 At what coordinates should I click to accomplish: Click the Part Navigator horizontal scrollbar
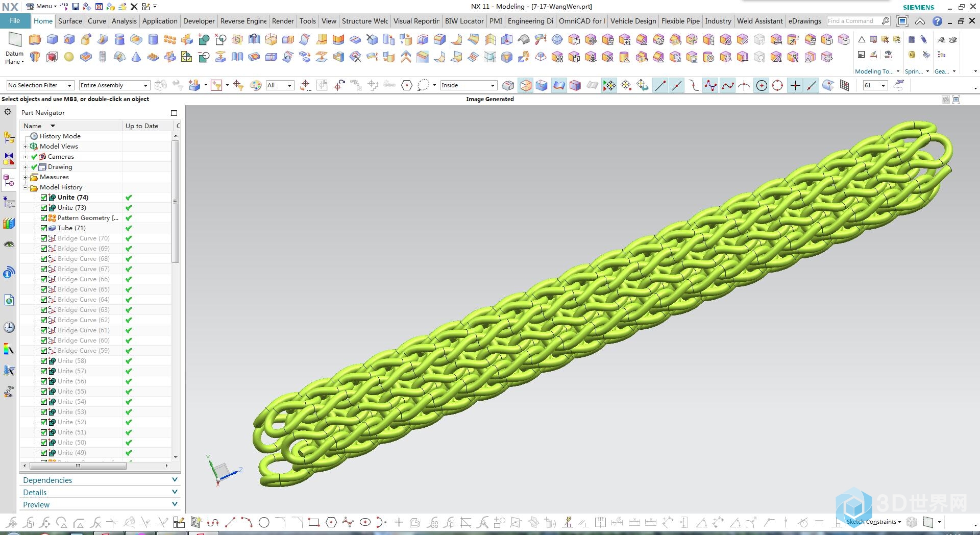coord(78,466)
